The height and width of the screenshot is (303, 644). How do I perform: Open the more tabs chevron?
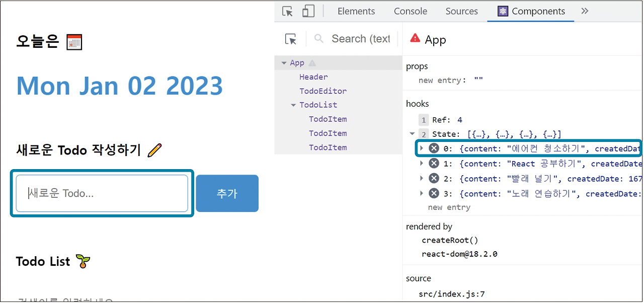[x=585, y=11]
